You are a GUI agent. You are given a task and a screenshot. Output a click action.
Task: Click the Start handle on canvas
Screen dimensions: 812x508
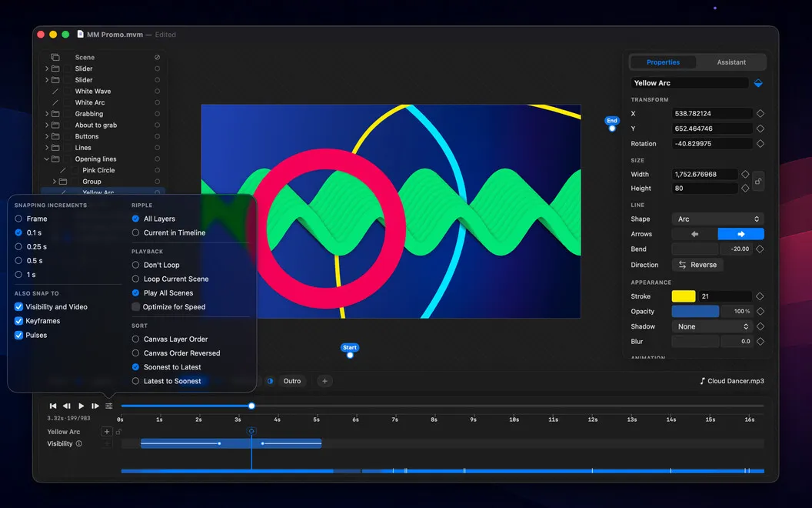click(350, 356)
